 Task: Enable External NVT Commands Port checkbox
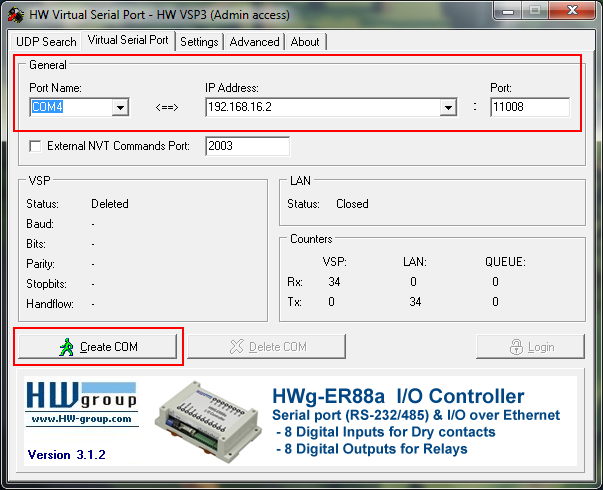(x=35, y=146)
